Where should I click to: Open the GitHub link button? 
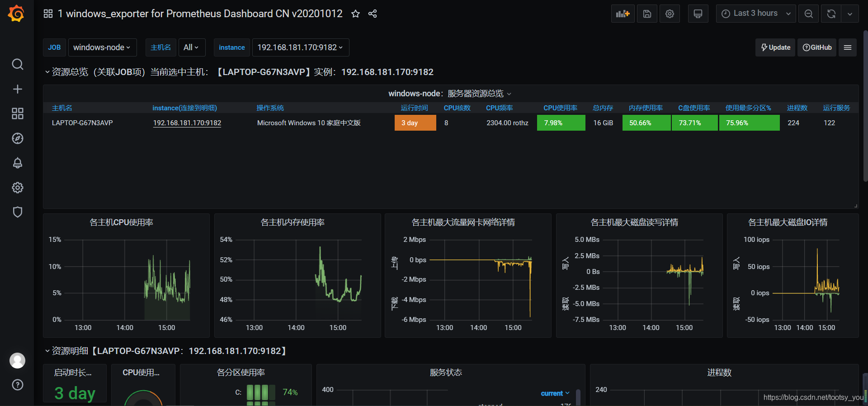click(x=817, y=47)
